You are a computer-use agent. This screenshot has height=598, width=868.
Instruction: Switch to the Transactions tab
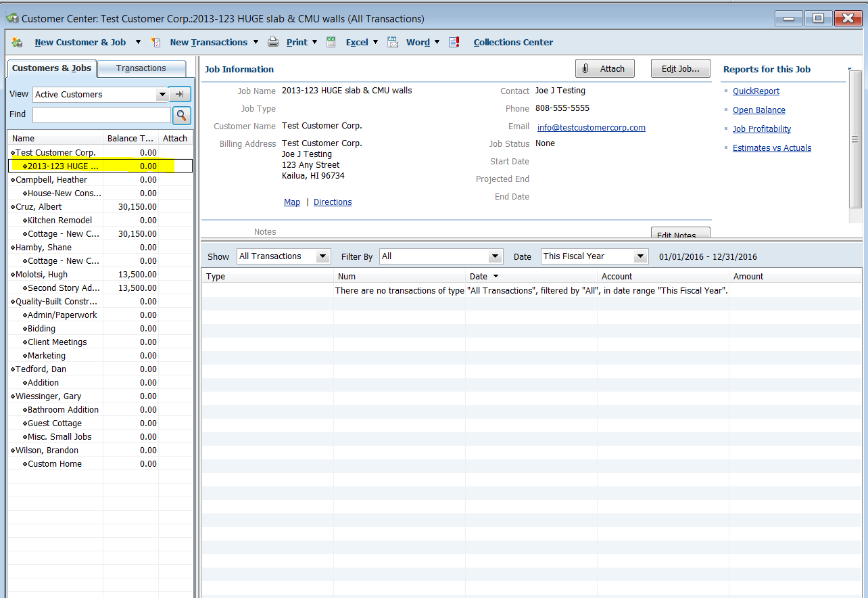[141, 68]
